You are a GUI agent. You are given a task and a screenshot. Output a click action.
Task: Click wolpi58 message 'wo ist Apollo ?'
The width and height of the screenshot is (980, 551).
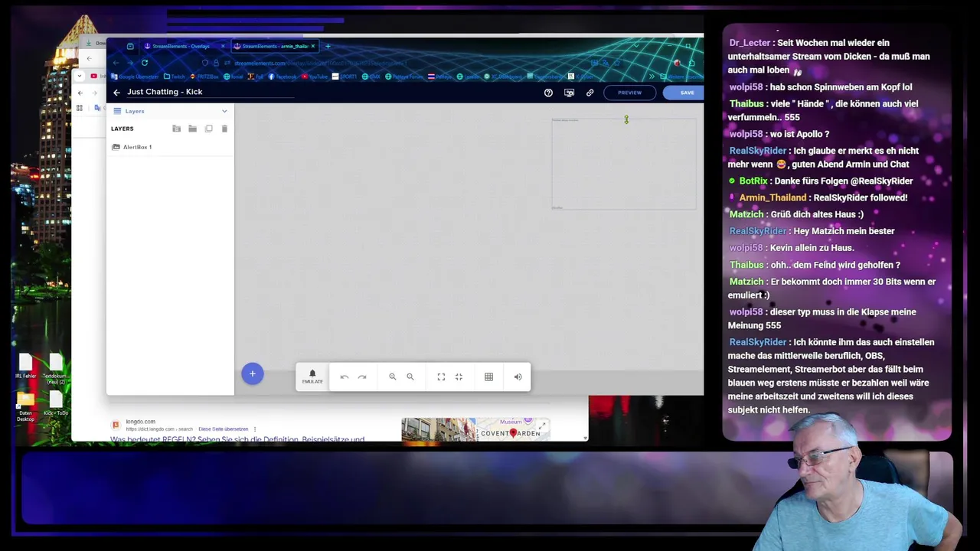click(779, 134)
